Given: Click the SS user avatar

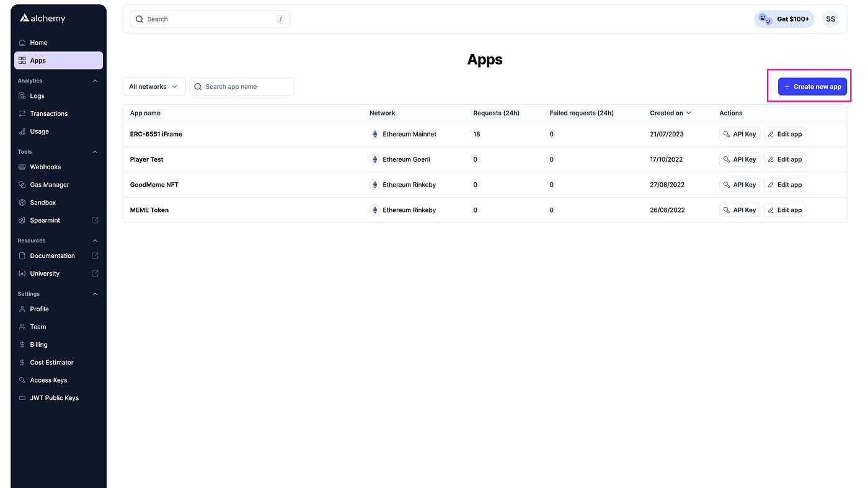Looking at the screenshot, I should [830, 19].
